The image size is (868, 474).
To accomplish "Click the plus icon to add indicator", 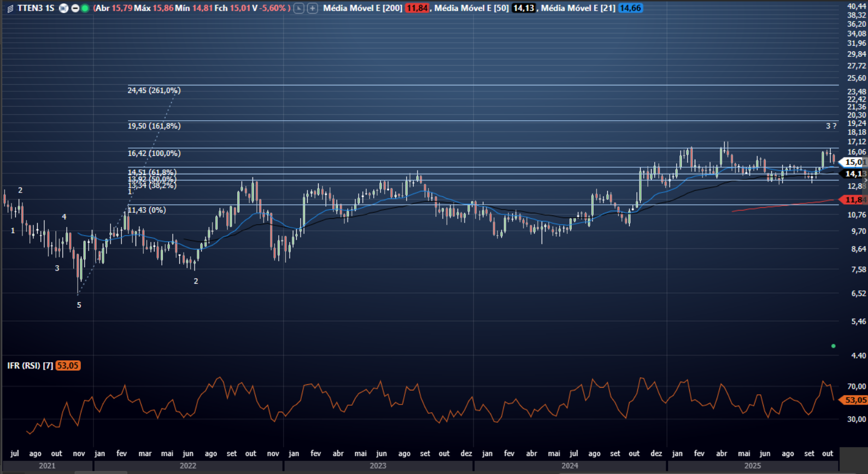I will tap(312, 8).
